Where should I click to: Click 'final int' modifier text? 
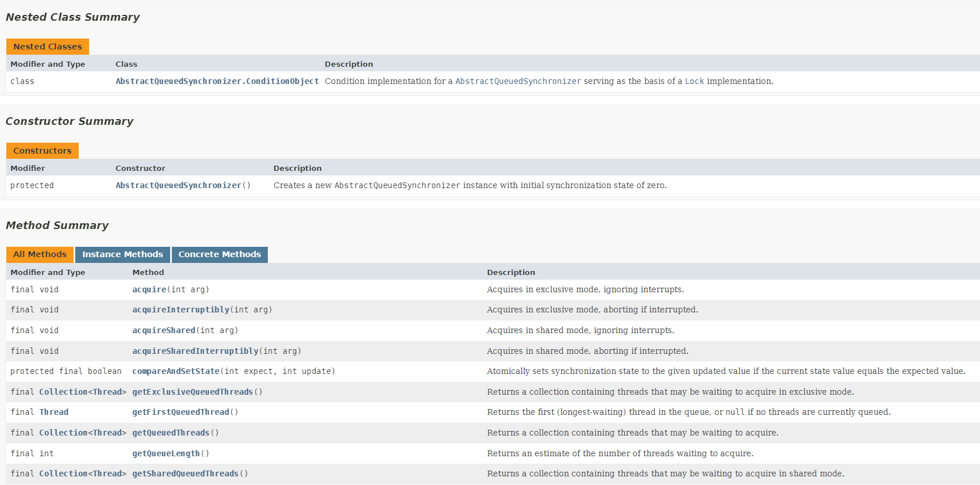coord(32,453)
